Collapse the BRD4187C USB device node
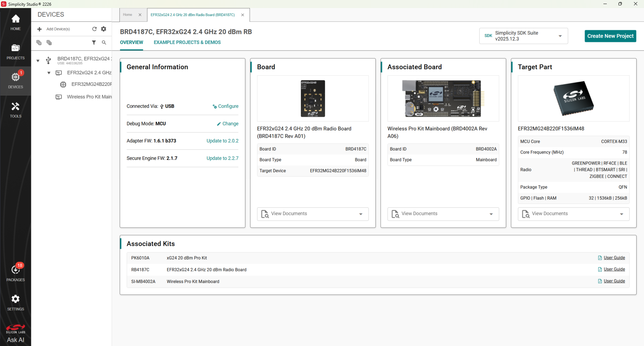The image size is (644, 346). coord(38,61)
